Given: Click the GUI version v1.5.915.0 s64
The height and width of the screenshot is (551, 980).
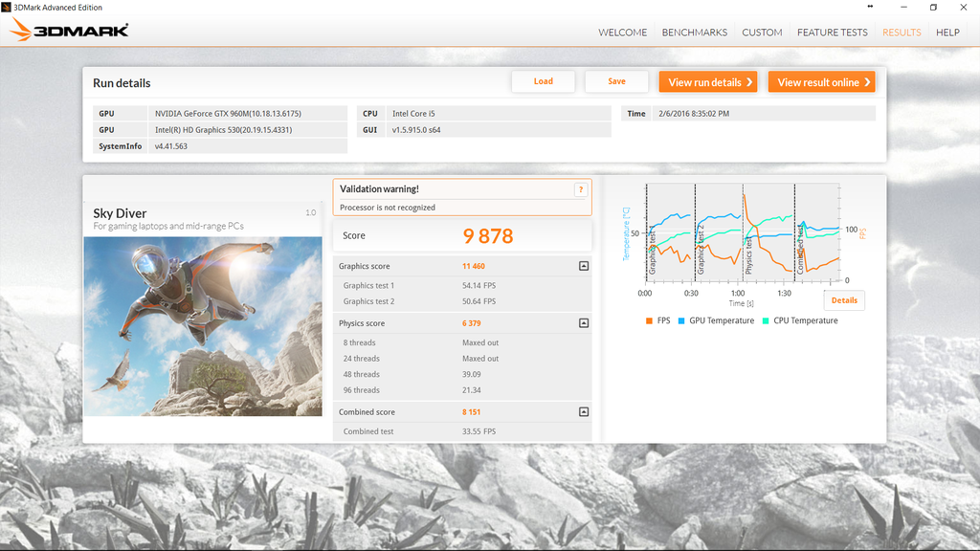Looking at the screenshot, I should [x=416, y=130].
